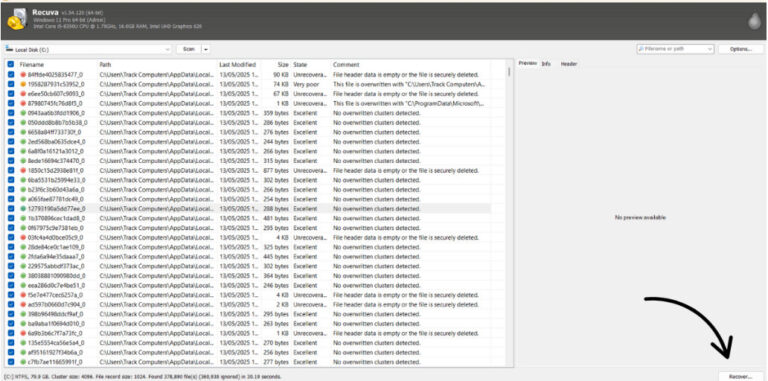Uncheck the checkbox for file af95161927f34b6a_0
The image size is (768, 381).
(11, 353)
